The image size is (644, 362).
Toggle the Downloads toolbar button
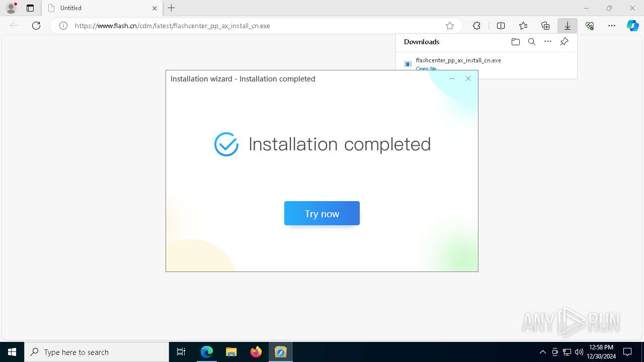(568, 26)
